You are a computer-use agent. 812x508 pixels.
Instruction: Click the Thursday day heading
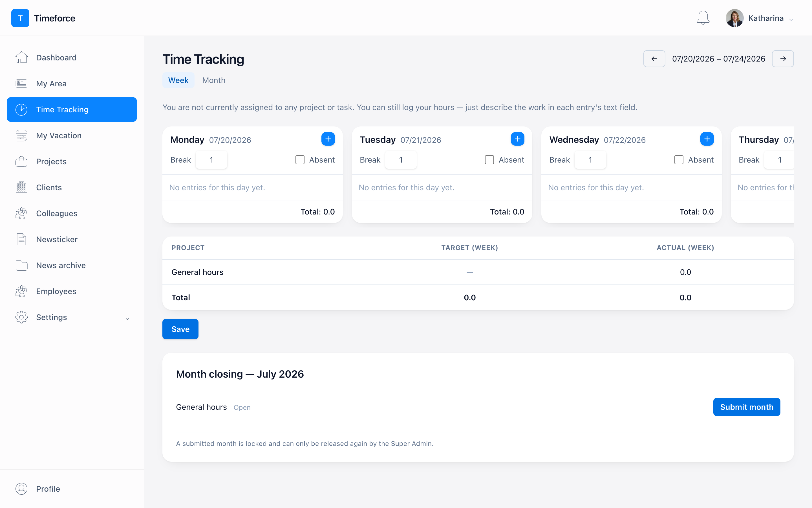tap(759, 140)
